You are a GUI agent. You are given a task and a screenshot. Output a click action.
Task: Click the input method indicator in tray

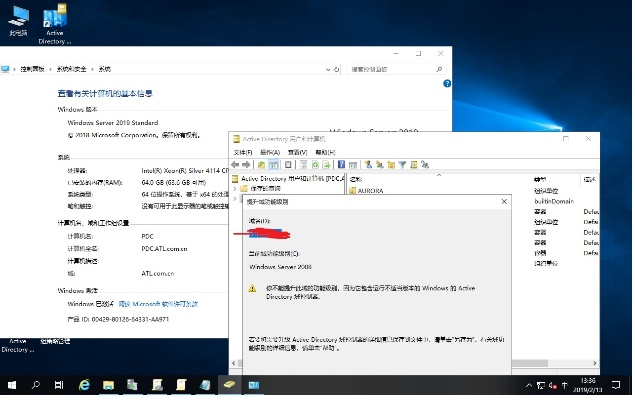[x=565, y=385]
